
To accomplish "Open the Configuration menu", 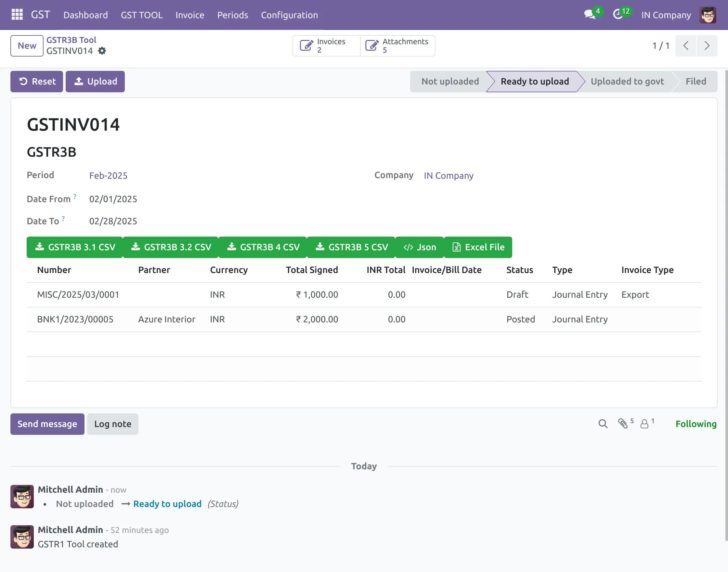I will click(289, 15).
